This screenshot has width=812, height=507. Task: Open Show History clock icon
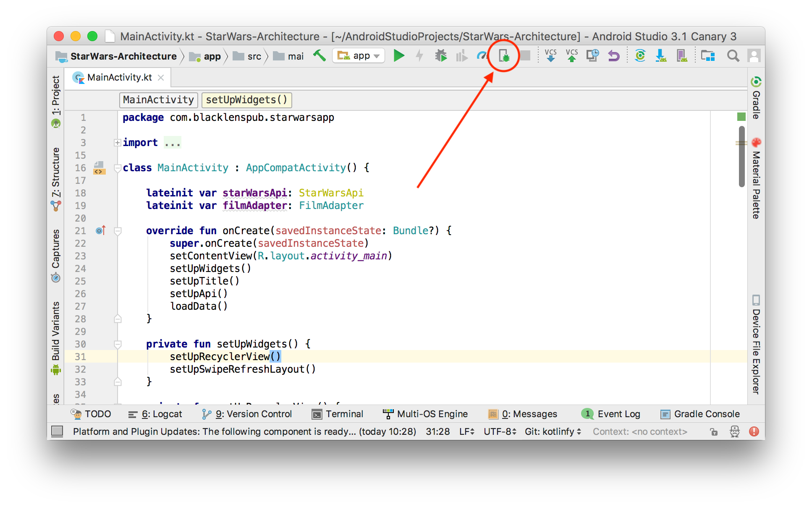click(593, 55)
